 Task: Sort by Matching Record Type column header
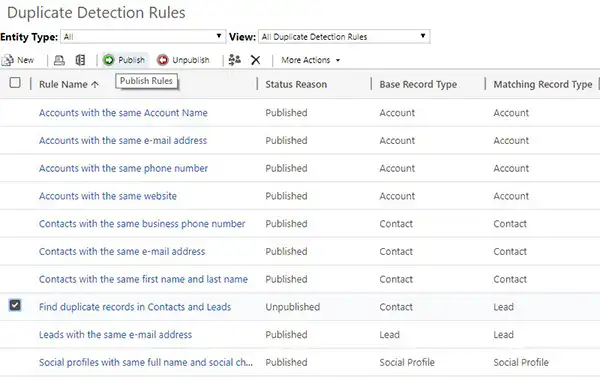pos(543,84)
